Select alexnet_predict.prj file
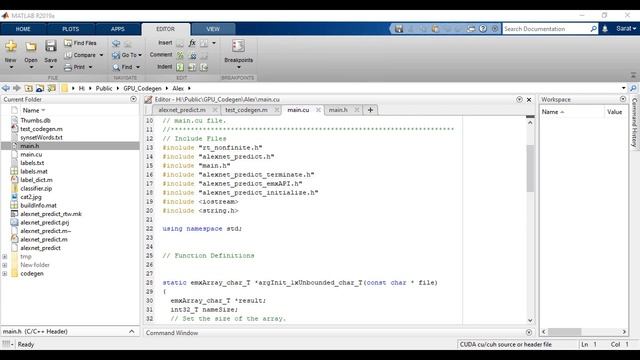Image resolution: width=640 pixels, height=360 pixels. 44,223
